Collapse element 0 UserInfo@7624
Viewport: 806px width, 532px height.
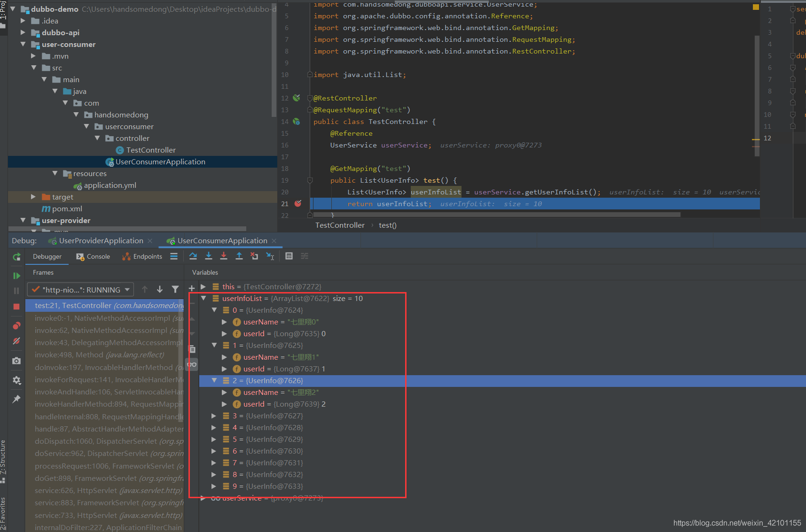(x=214, y=310)
